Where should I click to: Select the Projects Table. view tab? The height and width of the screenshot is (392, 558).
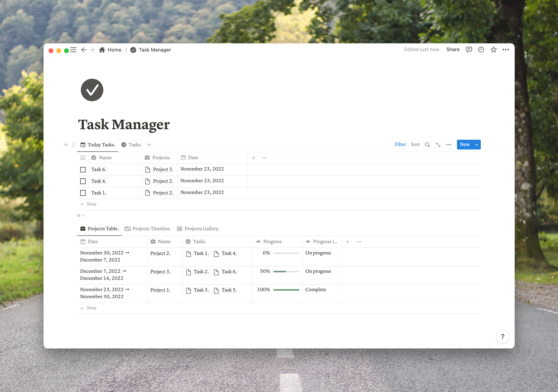coord(99,229)
